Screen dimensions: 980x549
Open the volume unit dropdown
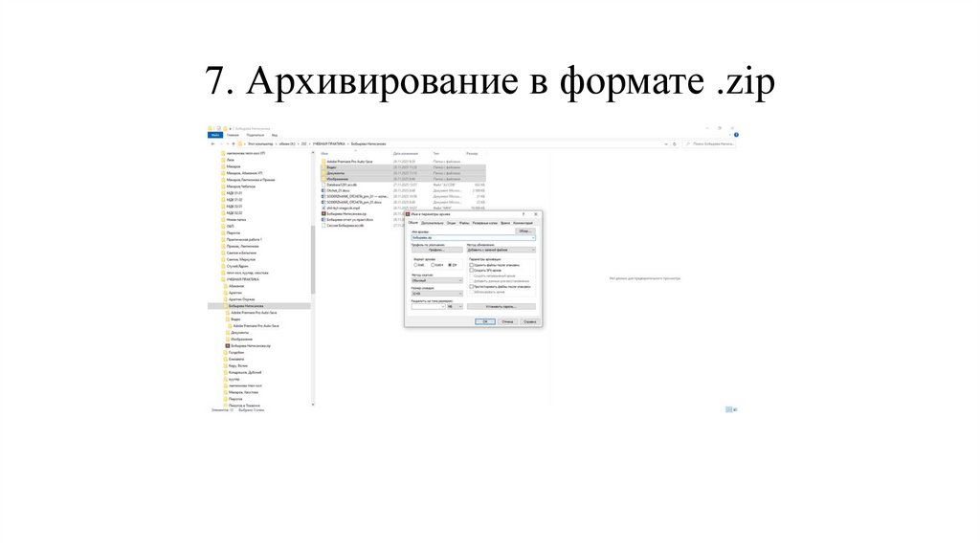pyautogui.click(x=455, y=307)
